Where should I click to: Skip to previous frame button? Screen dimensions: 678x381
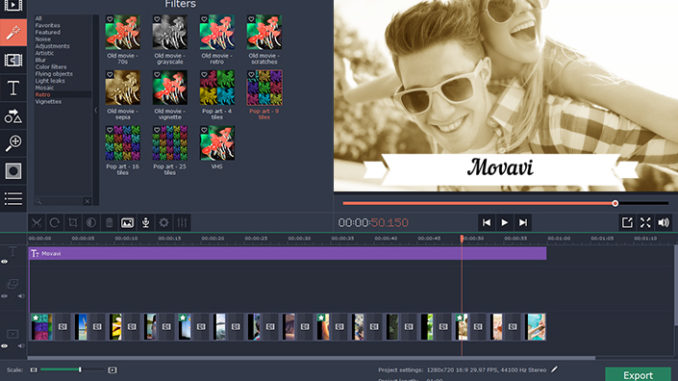click(x=486, y=223)
